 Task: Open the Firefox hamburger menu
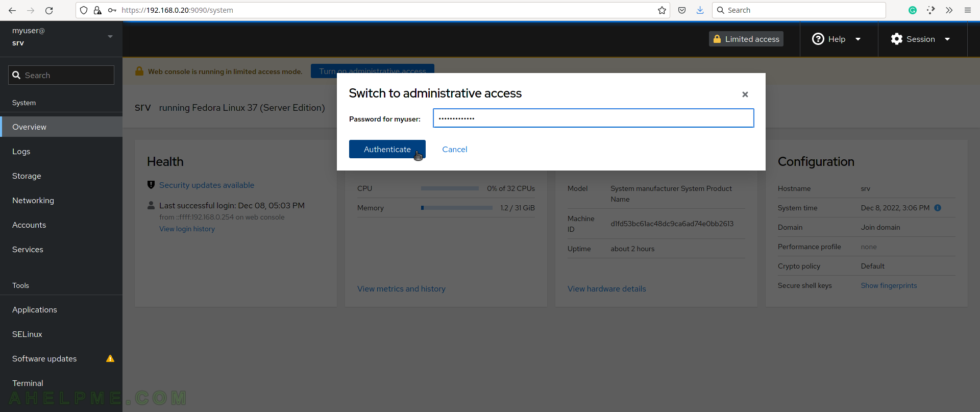click(x=968, y=10)
